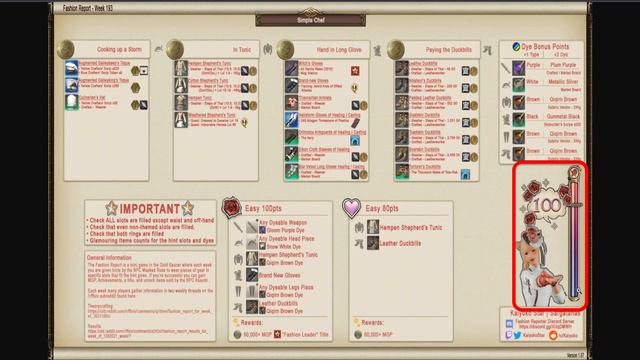Open the Results reddit link
This screenshot has width=640, height=360.
point(148,333)
